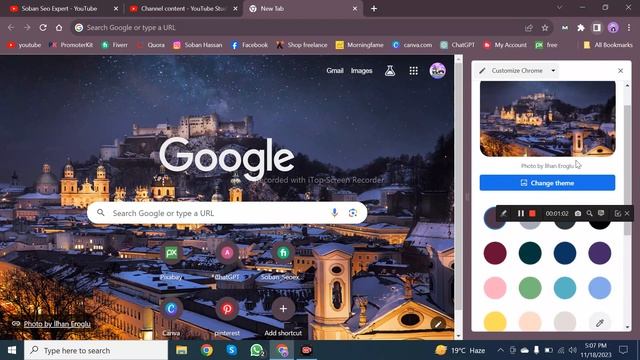
Task: Open the ChatGPT bookmark in bar
Action: 458,45
